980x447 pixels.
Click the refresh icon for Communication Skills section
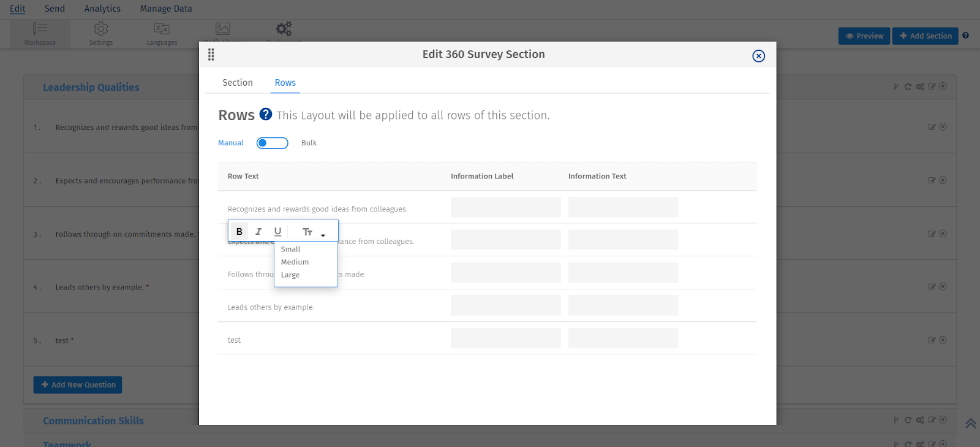point(908,420)
